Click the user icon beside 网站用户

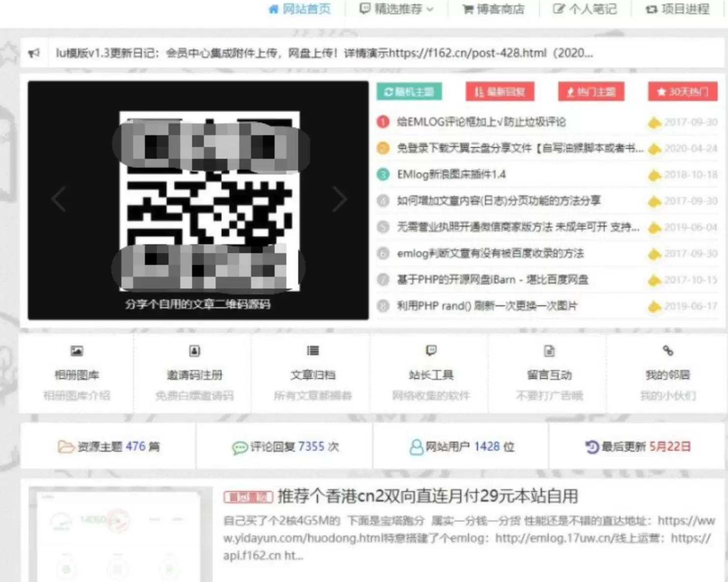416,447
